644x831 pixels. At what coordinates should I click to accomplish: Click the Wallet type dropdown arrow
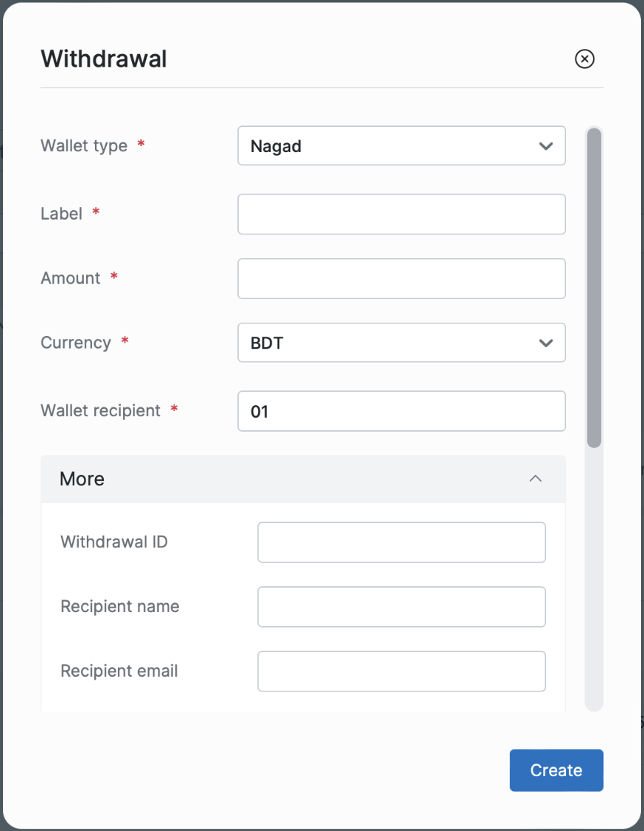point(546,146)
